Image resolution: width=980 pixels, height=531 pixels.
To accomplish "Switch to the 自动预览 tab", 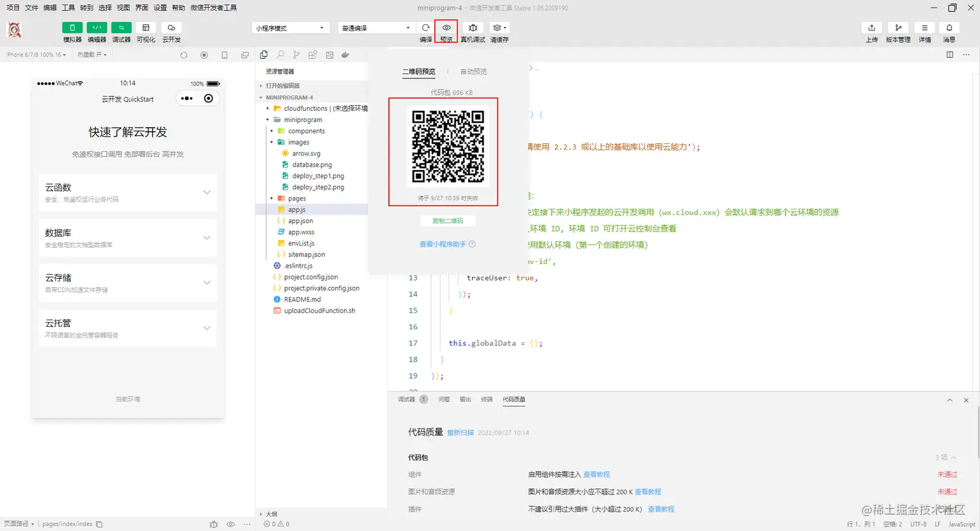I will tap(473, 72).
